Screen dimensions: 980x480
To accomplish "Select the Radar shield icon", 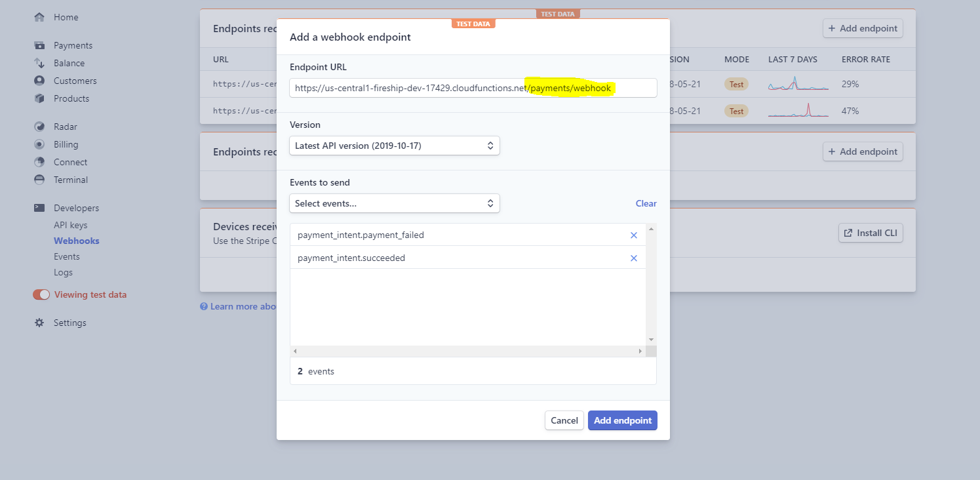I will point(41,126).
